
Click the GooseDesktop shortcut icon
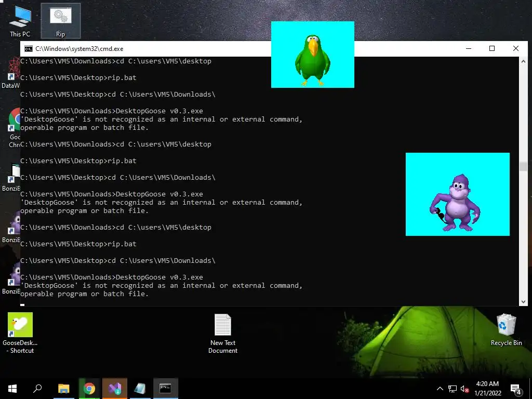(20, 332)
